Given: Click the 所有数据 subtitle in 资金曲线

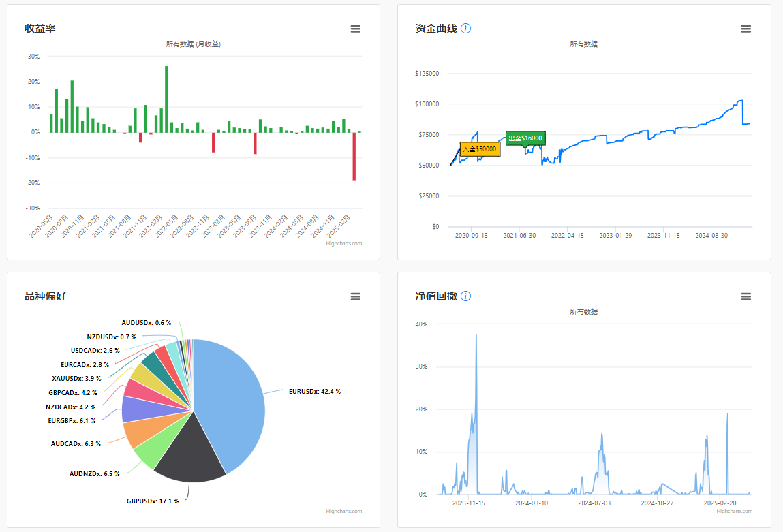Looking at the screenshot, I should pyautogui.click(x=584, y=44).
